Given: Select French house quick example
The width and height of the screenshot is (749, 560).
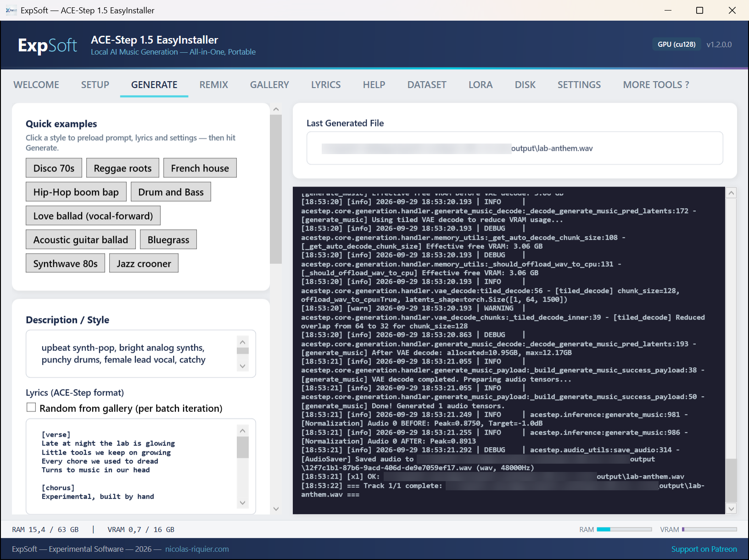Looking at the screenshot, I should tap(200, 168).
